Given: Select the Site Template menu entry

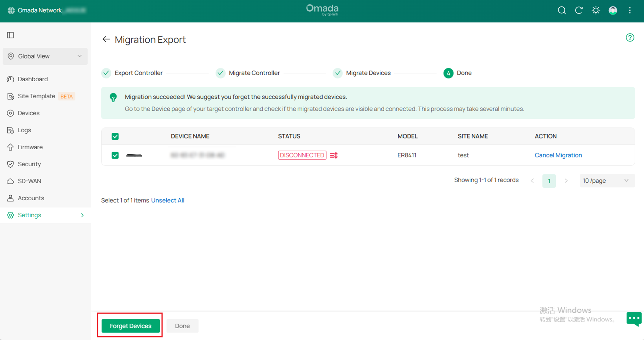Looking at the screenshot, I should click(37, 96).
